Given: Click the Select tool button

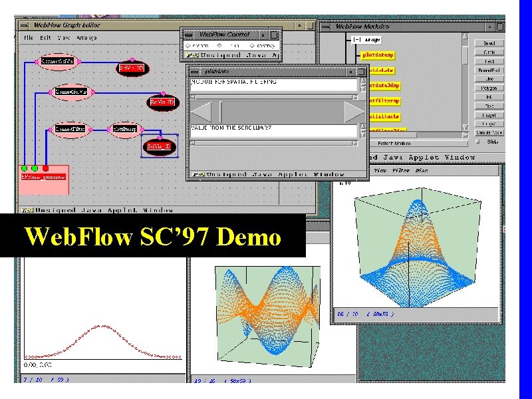Looking at the screenshot, I should click(489, 43).
